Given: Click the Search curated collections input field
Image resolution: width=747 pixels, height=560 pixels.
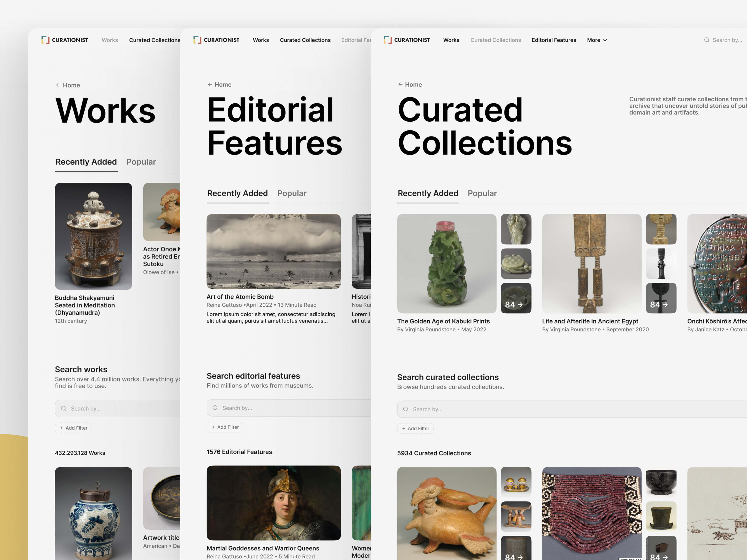Looking at the screenshot, I should 572,409.
